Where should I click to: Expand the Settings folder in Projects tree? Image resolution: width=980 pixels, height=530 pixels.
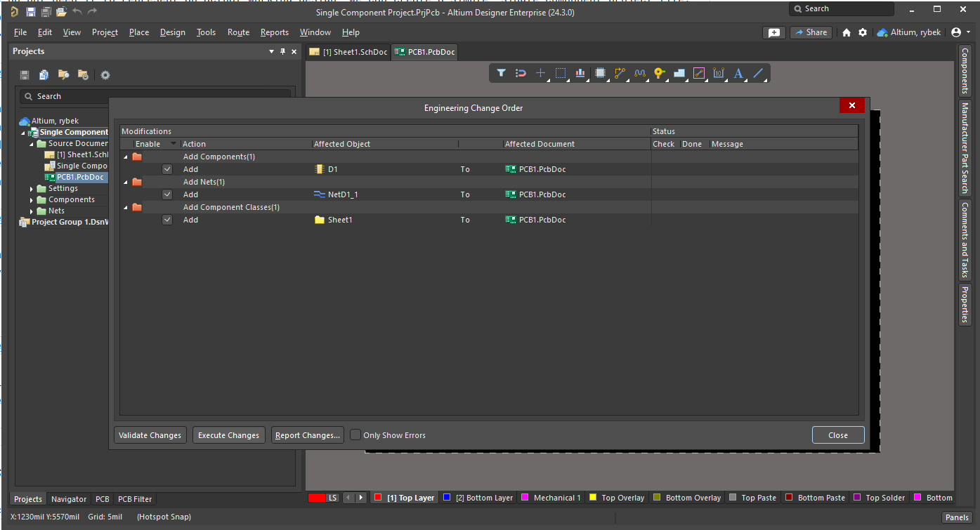tap(32, 189)
